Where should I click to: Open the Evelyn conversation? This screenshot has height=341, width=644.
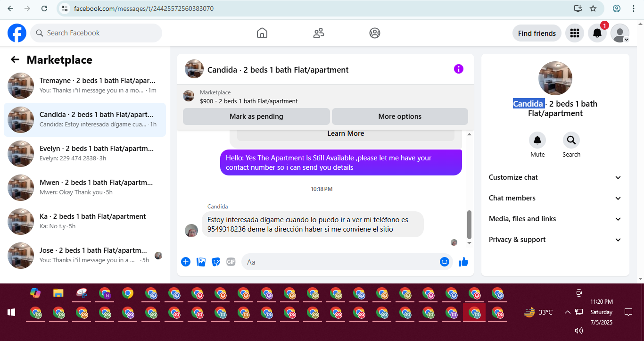pos(85,154)
